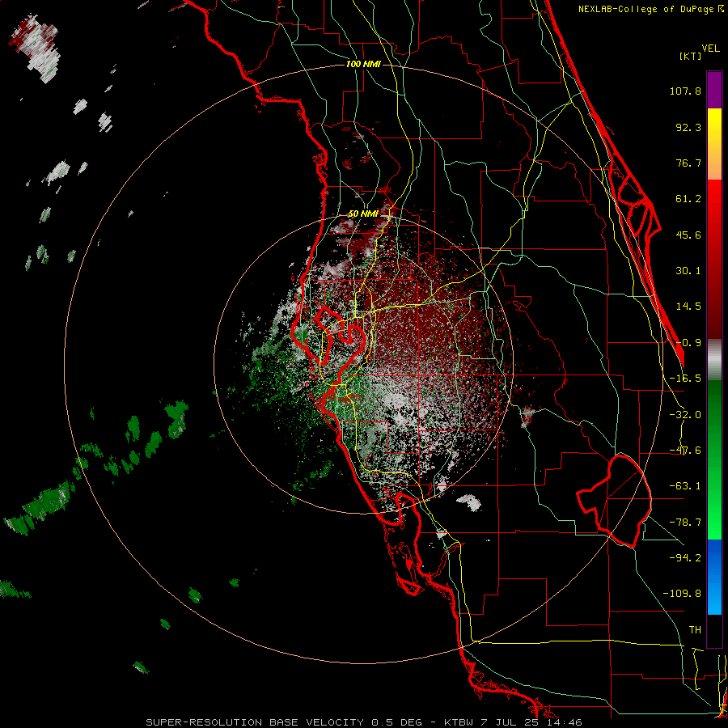Select the -78.7 velocity scale value
The image size is (728, 728).
[x=685, y=523]
